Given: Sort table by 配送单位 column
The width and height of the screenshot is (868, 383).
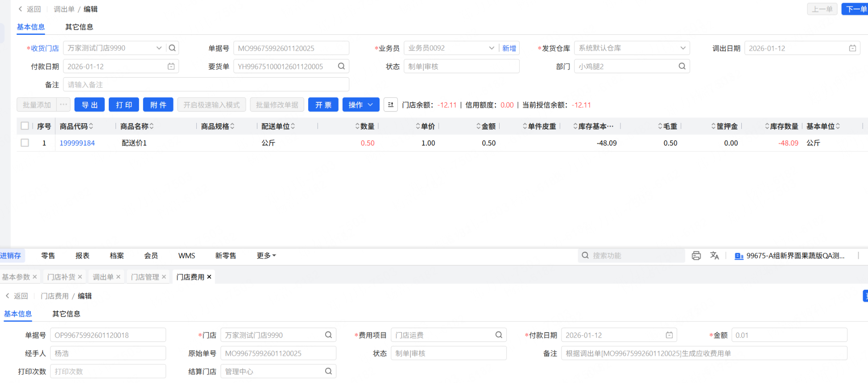Looking at the screenshot, I should pyautogui.click(x=293, y=126).
